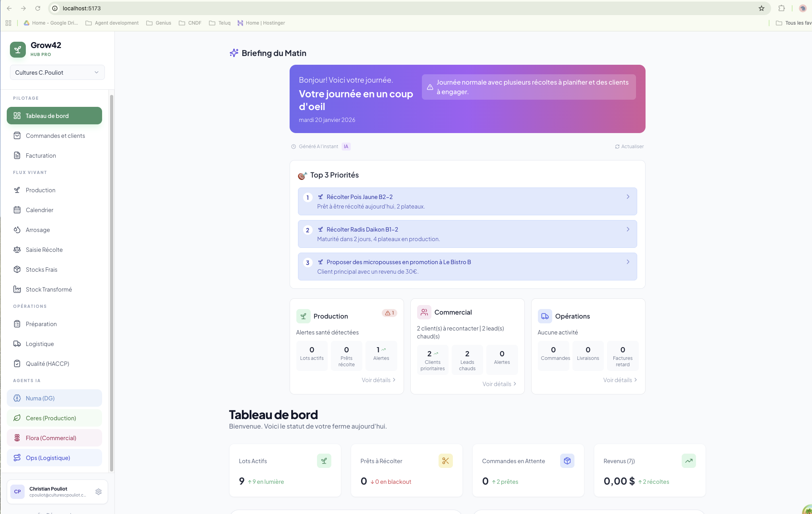
Task: Click the Production alert warning badge
Action: coord(389,313)
